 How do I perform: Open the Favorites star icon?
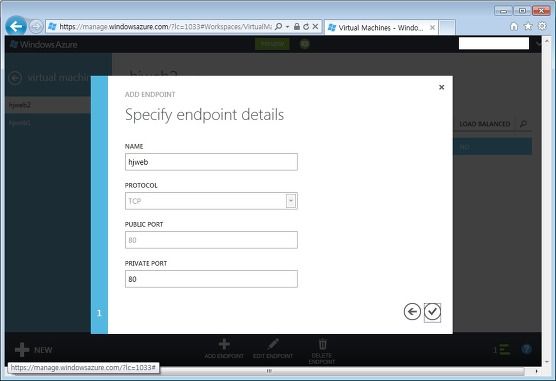(x=528, y=27)
